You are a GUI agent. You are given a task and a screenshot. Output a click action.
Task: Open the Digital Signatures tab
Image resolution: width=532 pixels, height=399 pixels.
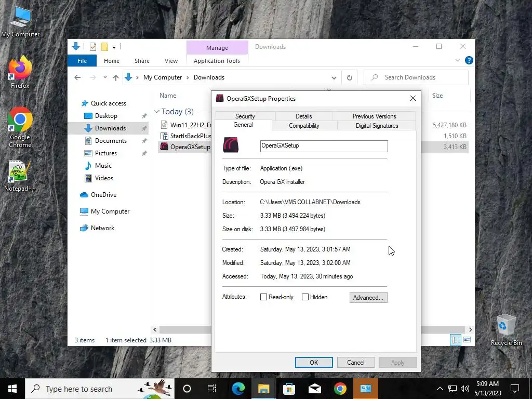pyautogui.click(x=377, y=126)
